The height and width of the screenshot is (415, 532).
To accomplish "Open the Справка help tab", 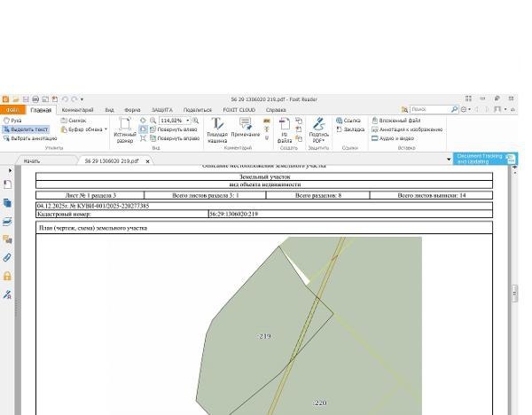I will point(276,110).
